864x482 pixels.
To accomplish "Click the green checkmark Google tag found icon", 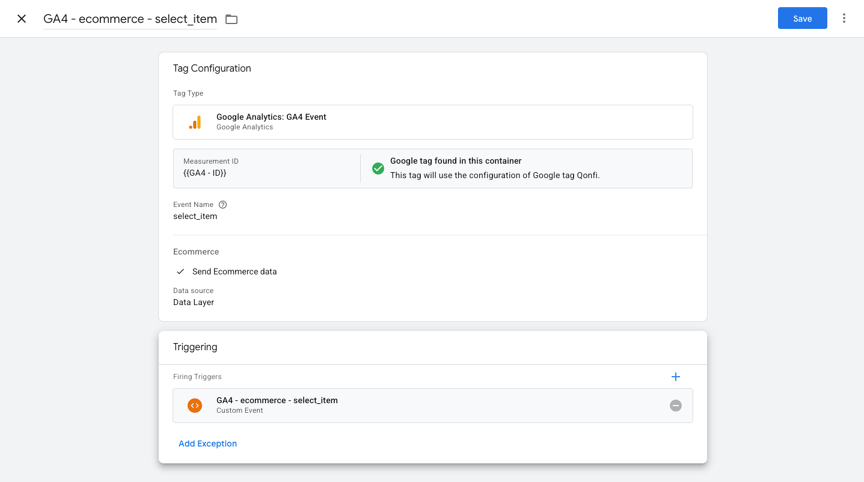I will point(378,168).
